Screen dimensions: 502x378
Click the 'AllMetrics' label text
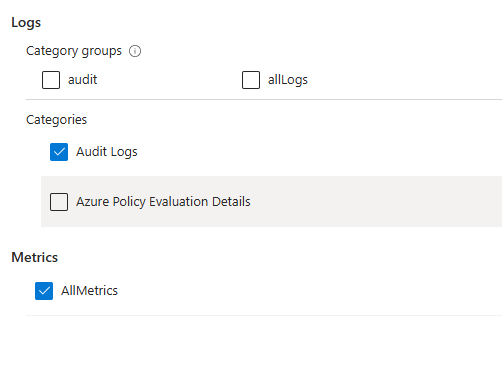click(x=89, y=291)
